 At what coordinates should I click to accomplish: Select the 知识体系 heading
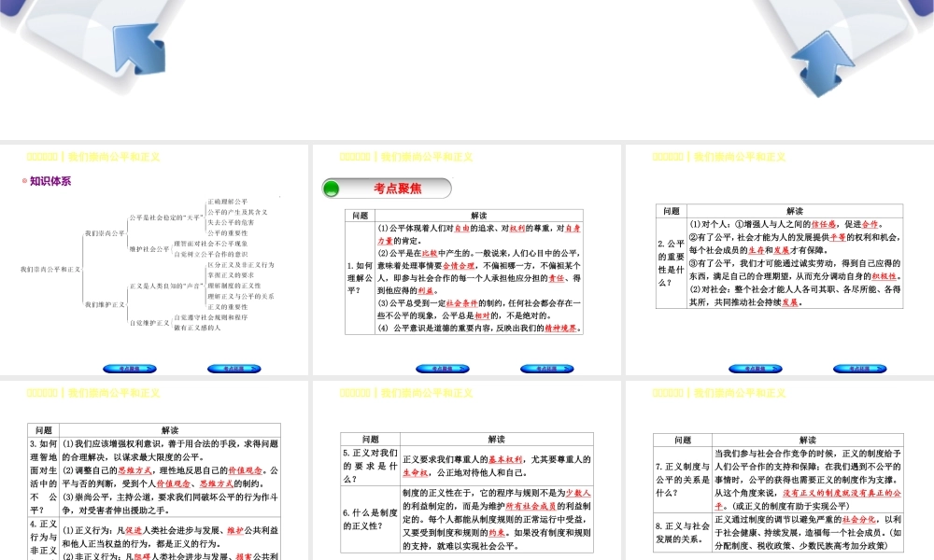pos(50,181)
